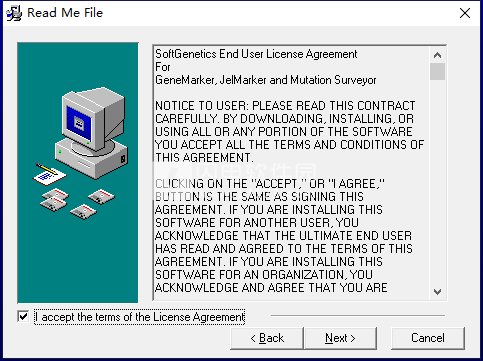Click the scroll up arrow of license text
Screen dimensions: 483x361
click(x=437, y=55)
